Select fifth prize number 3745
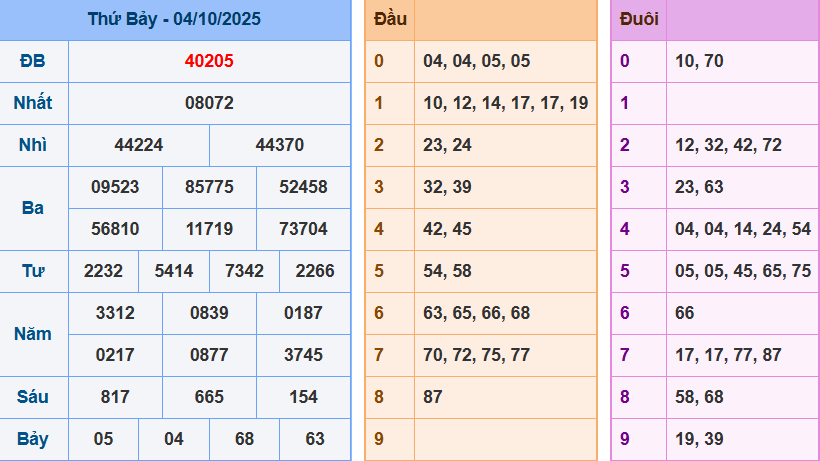The height and width of the screenshot is (461, 820). pyautogui.click(x=303, y=355)
